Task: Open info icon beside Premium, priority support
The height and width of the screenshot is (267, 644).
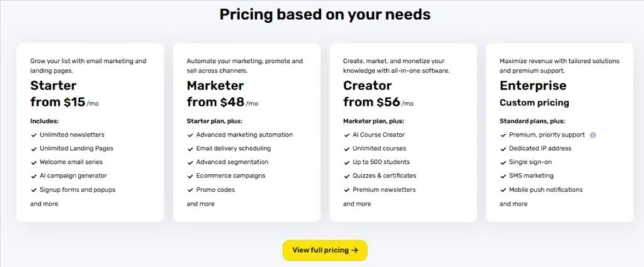Action: click(592, 135)
